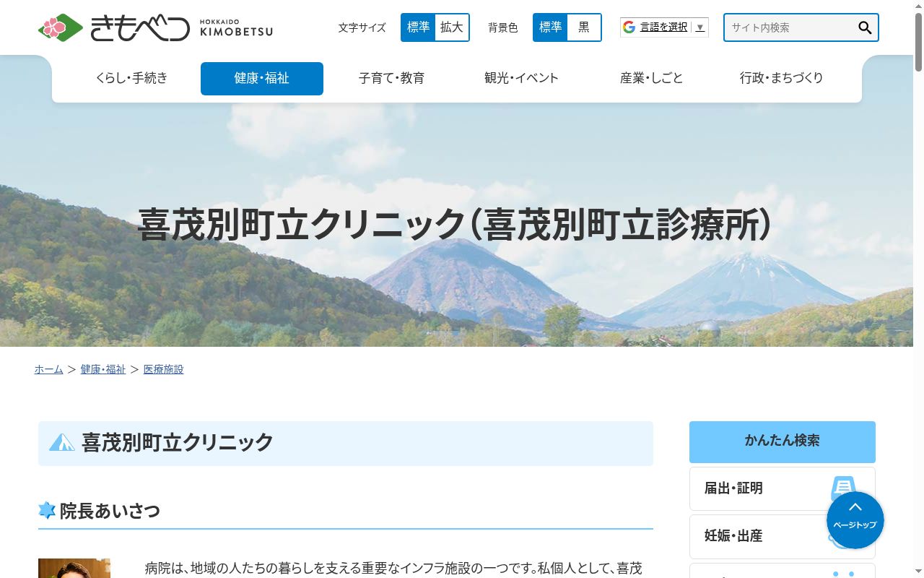Open the 観光・イベント menu
Image resolution: width=924 pixels, height=578 pixels.
click(x=522, y=78)
